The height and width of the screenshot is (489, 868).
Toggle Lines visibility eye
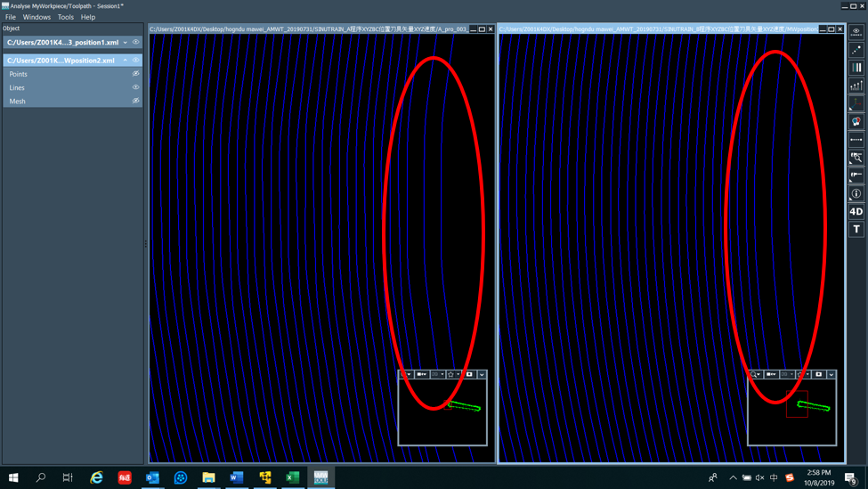[135, 87]
